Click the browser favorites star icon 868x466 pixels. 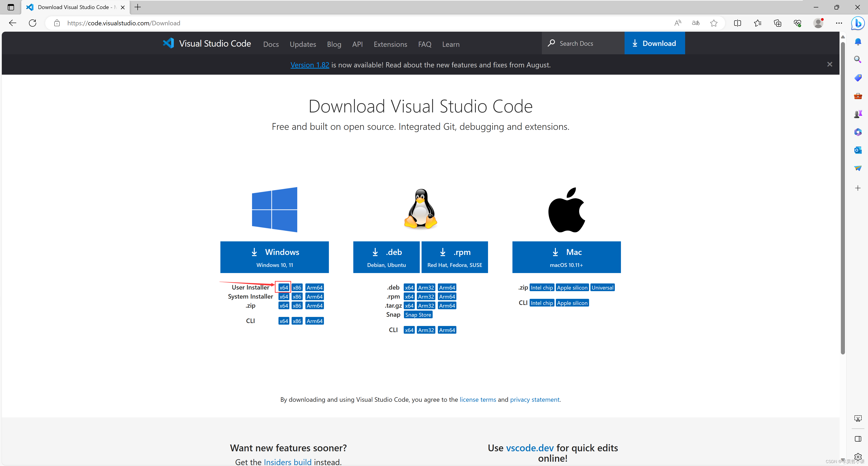(x=714, y=23)
